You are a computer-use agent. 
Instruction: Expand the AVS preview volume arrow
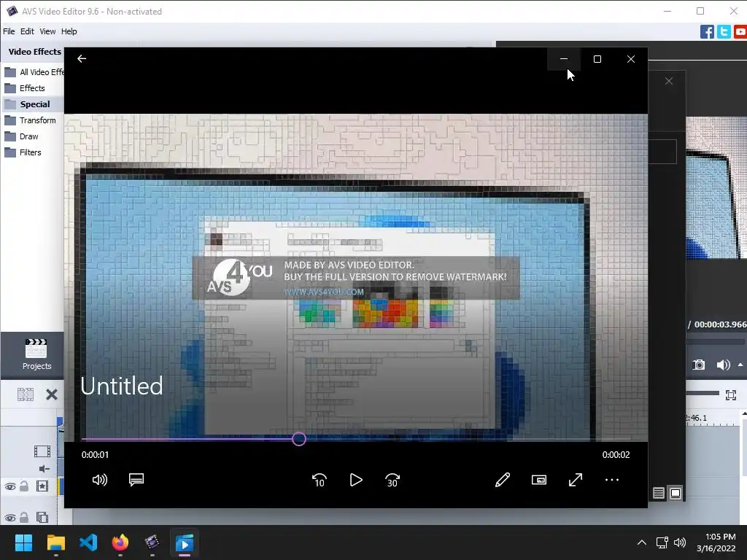click(x=740, y=365)
